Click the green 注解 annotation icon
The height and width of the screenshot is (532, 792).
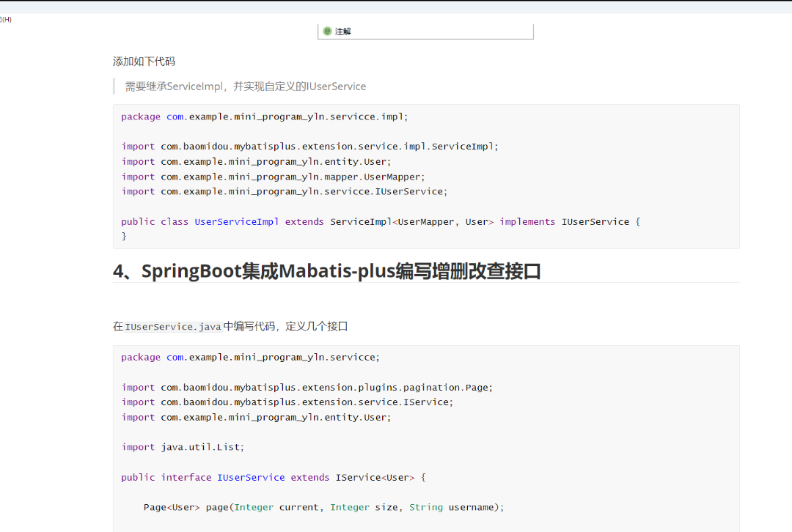(x=327, y=32)
